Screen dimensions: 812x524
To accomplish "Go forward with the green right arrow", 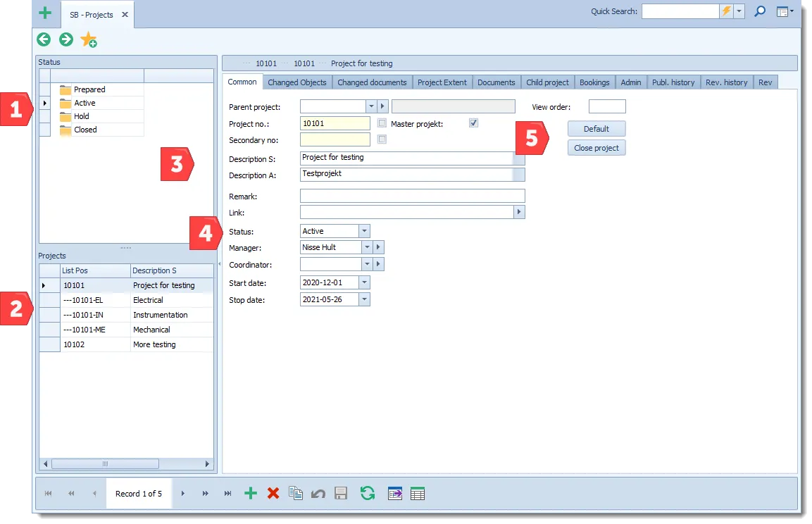I will 66,39.
